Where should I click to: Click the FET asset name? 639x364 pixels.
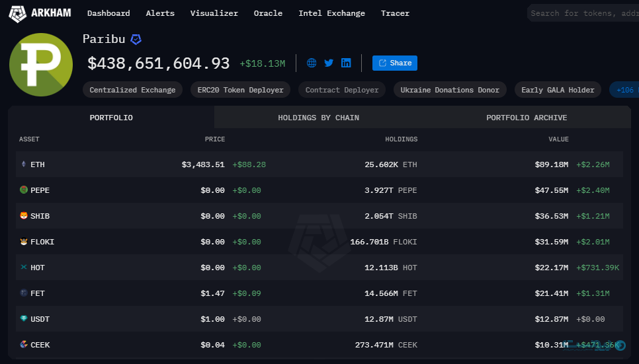38,293
